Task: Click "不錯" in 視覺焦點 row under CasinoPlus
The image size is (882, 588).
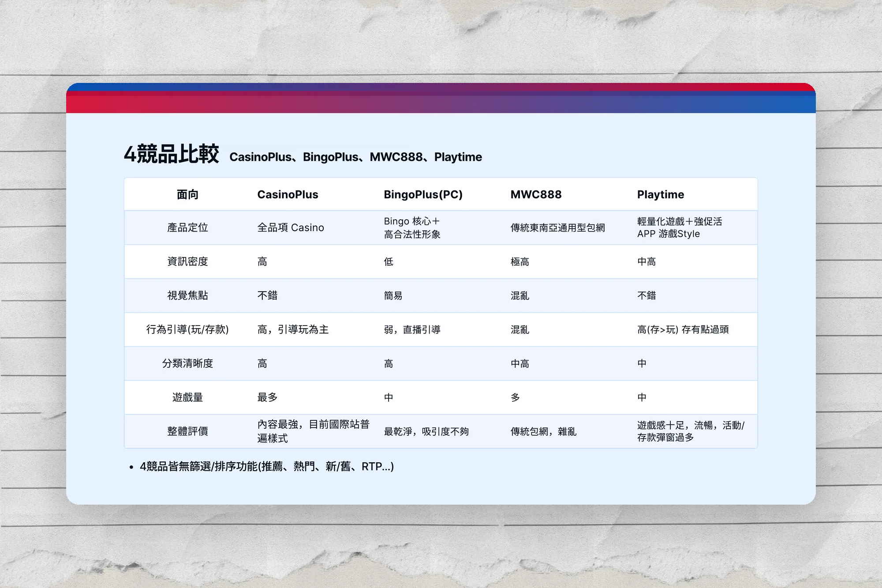Action: click(x=267, y=296)
